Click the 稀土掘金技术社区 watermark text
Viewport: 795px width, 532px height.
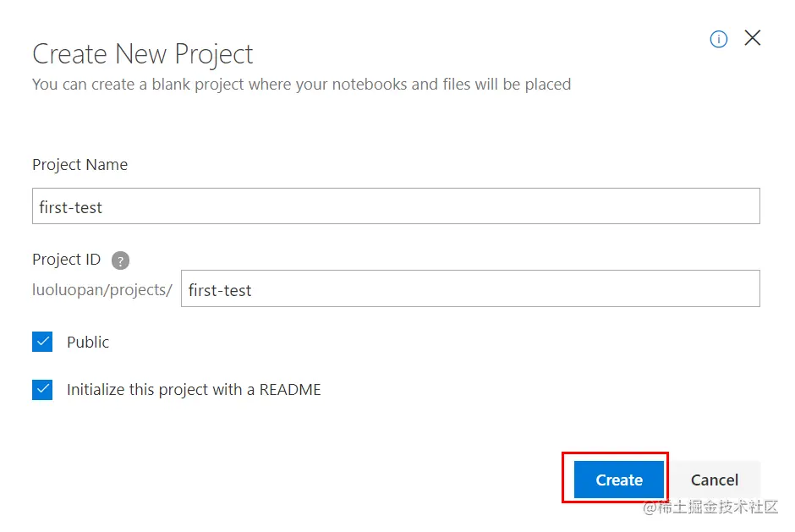[x=719, y=507]
